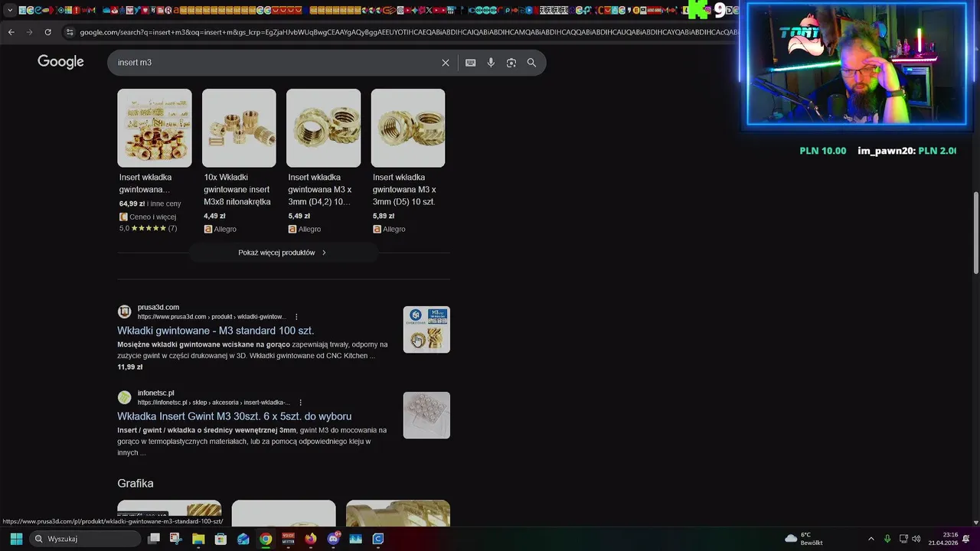The image size is (980, 551).
Task: Open 'Wkładki gwintowane - M3 standard 100 szt.' result
Action: pyautogui.click(x=216, y=331)
